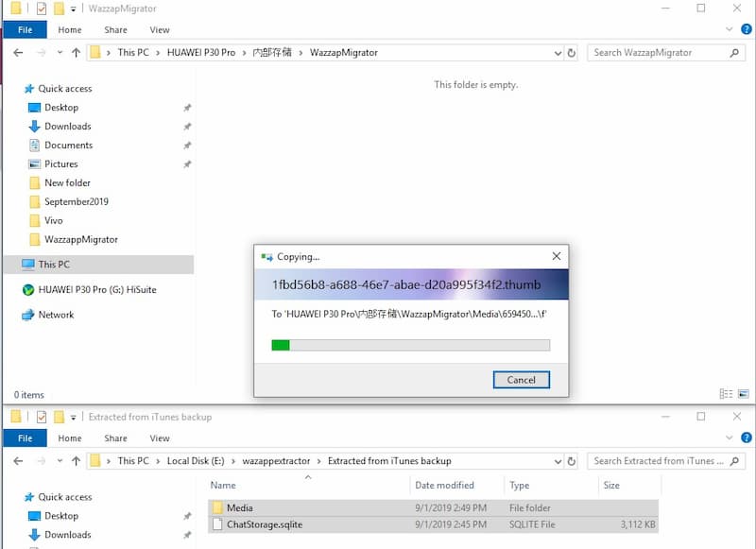This screenshot has height=549, width=756.
Task: Refresh Extracted from iTunes backup folder
Action: (572, 461)
